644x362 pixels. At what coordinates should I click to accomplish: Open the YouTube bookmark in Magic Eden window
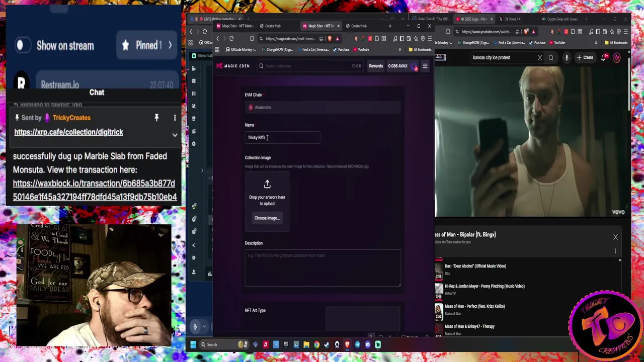(361, 50)
